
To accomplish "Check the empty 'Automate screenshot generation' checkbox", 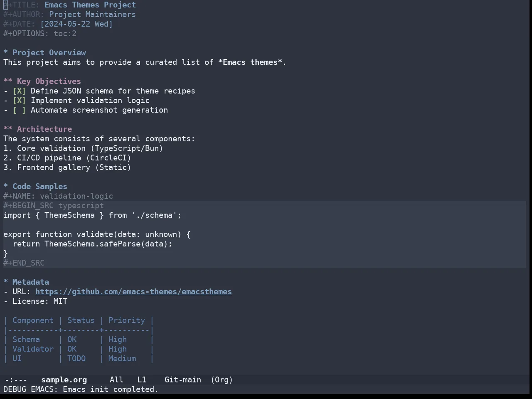I will pyautogui.click(x=19, y=110).
